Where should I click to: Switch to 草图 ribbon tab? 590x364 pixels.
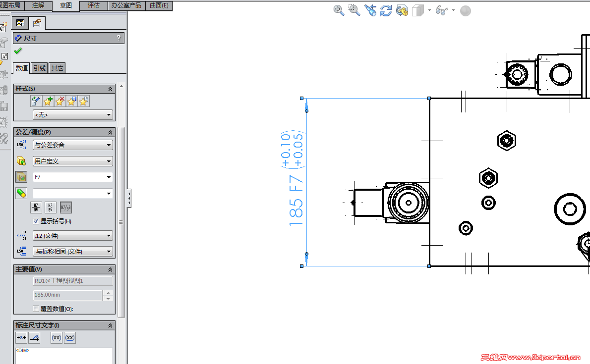click(66, 5)
